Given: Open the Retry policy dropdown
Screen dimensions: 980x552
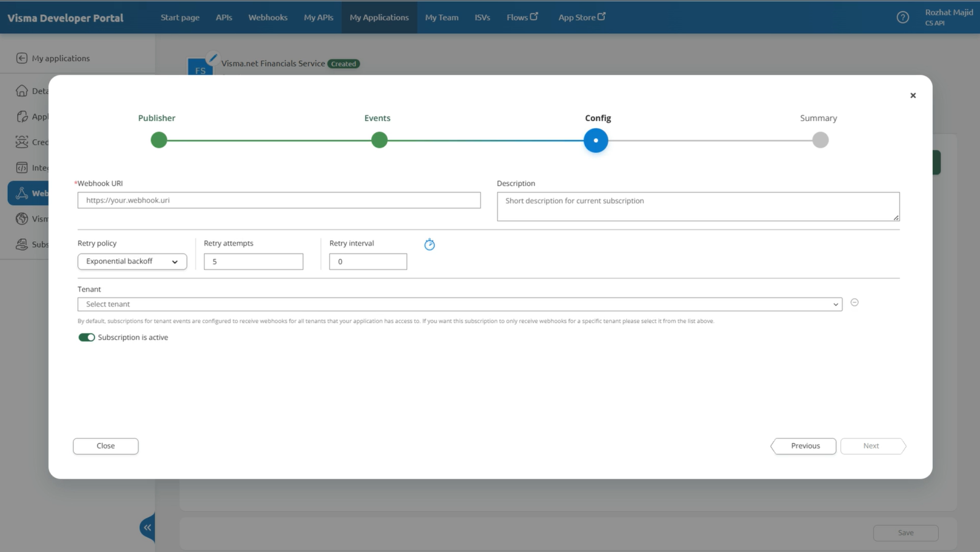Looking at the screenshot, I should [132, 262].
